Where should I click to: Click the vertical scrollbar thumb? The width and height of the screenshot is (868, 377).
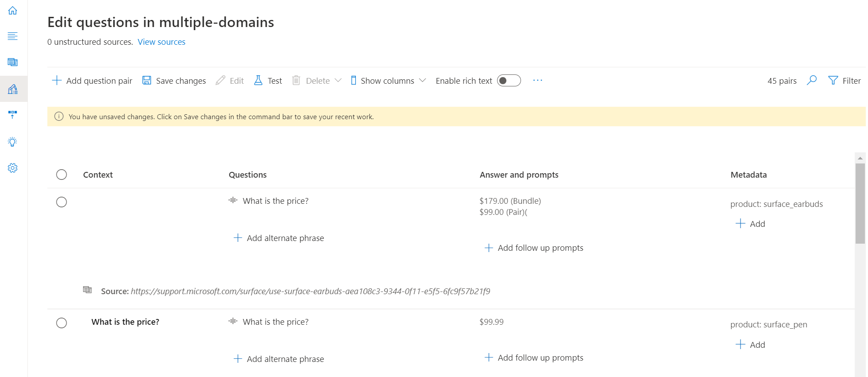[x=860, y=203]
